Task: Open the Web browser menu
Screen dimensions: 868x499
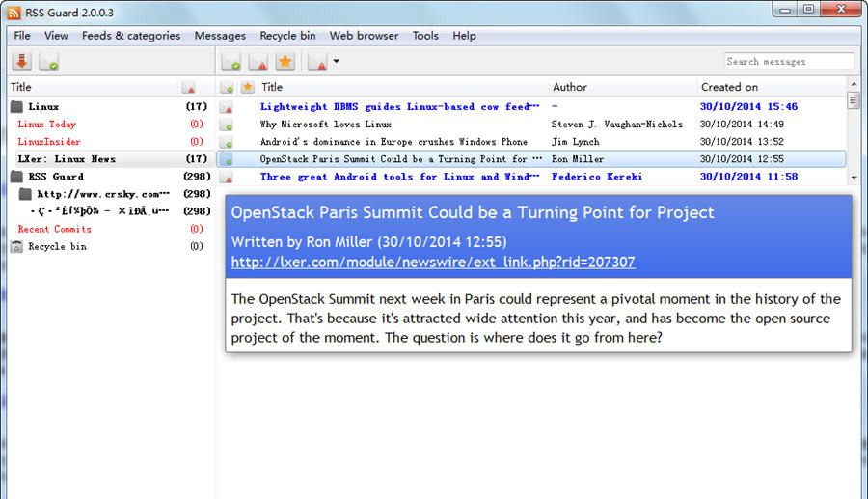Action: coord(364,36)
